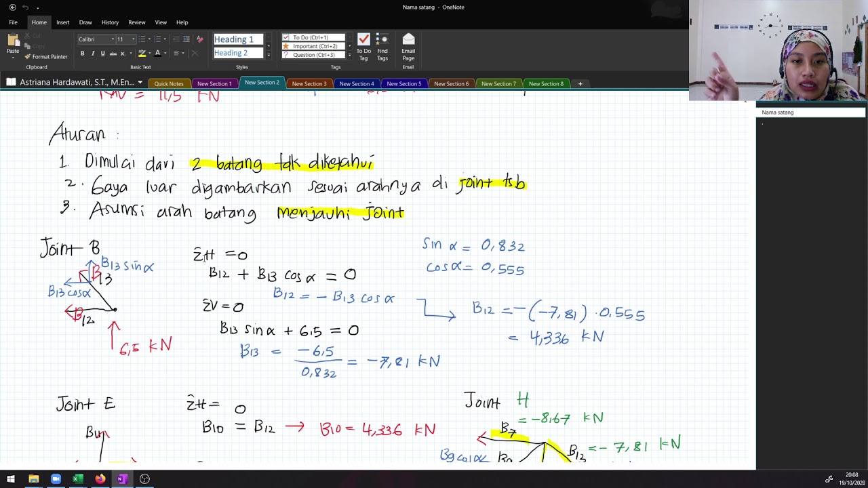Viewport: 868px width, 488px height.
Task: Open the Windows Start menu
Action: click(x=11, y=479)
